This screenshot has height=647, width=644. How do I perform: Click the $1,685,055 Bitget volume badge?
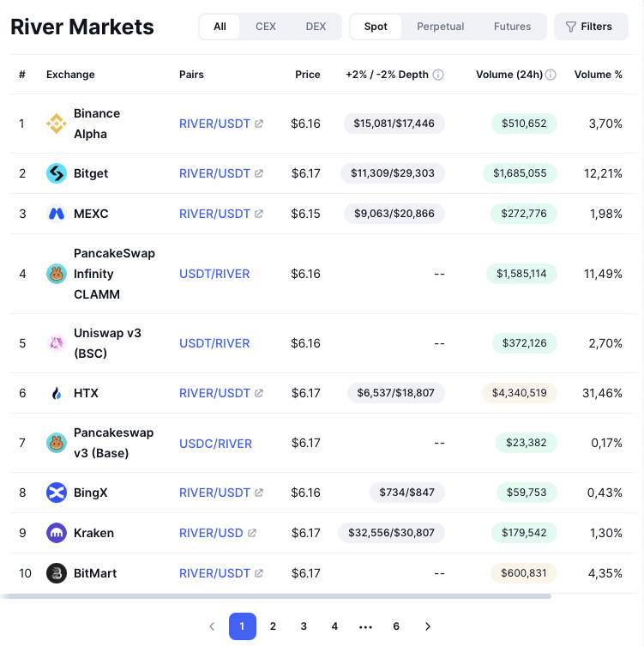[520, 173]
